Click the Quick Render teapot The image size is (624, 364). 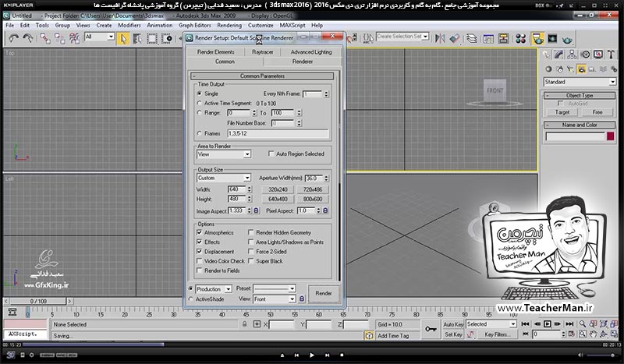coord(567,40)
